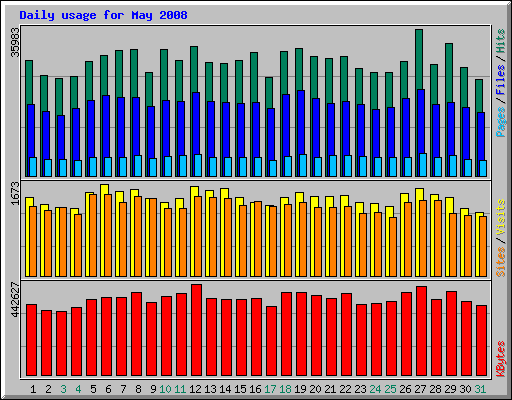This screenshot has height=400, width=512.
Task: Select day label 19 on the x-axis
Action: point(300,389)
